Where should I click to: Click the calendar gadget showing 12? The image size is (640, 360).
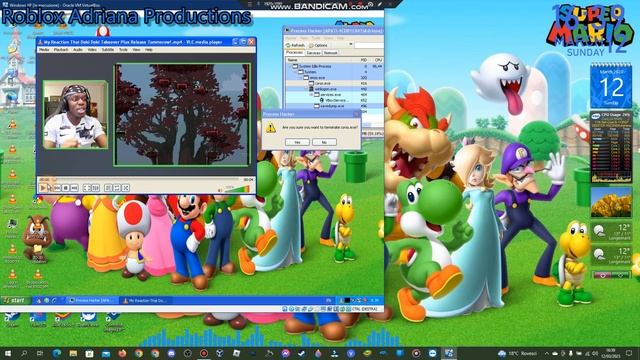coord(611,85)
